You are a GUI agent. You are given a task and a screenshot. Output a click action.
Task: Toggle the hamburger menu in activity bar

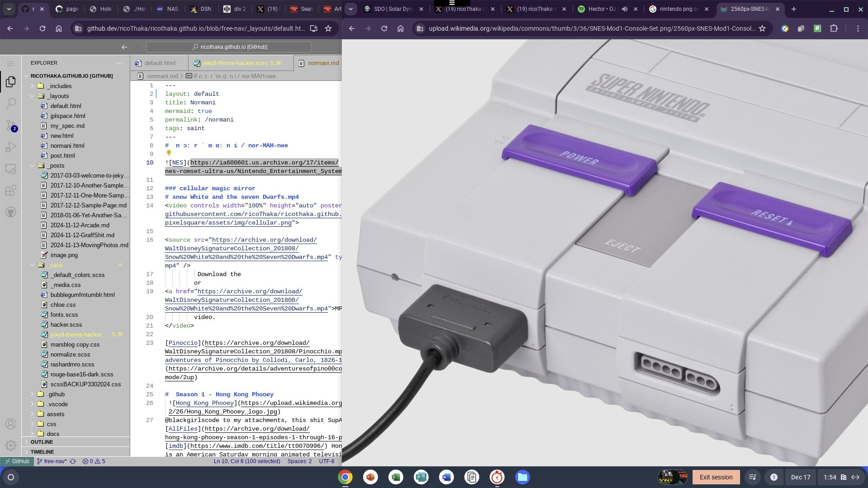11,63
